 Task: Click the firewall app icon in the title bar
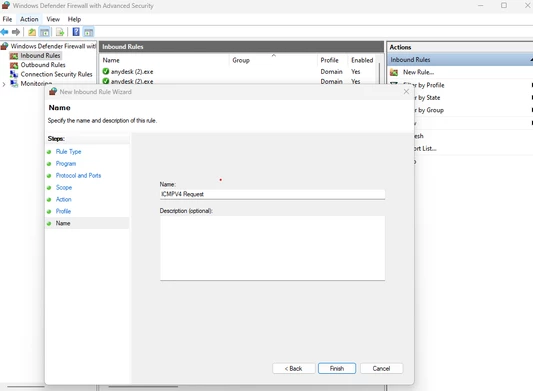pos(6,5)
